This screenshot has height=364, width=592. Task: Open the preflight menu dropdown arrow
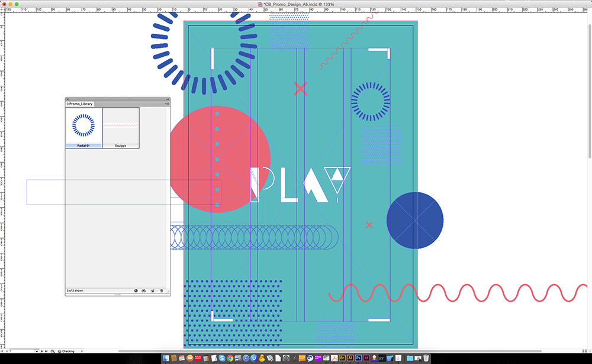point(82,351)
